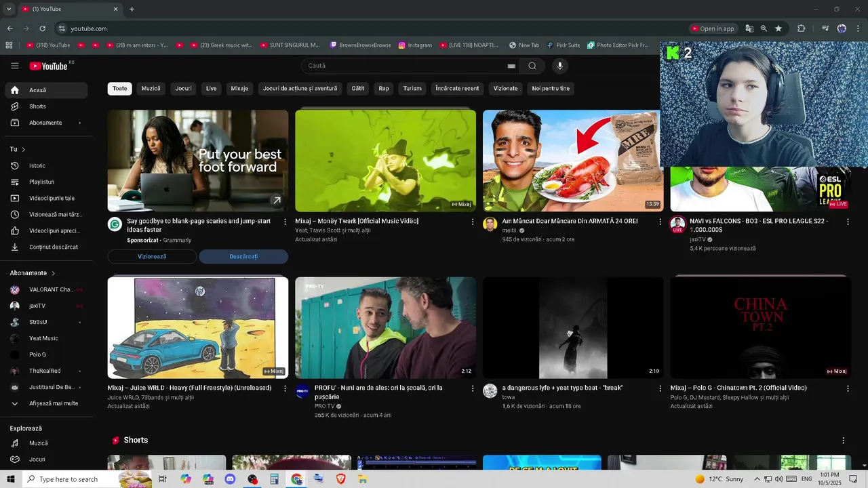This screenshot has width=868, height=488.
Task: Open Playlisturi in sidebar
Action: [46, 182]
